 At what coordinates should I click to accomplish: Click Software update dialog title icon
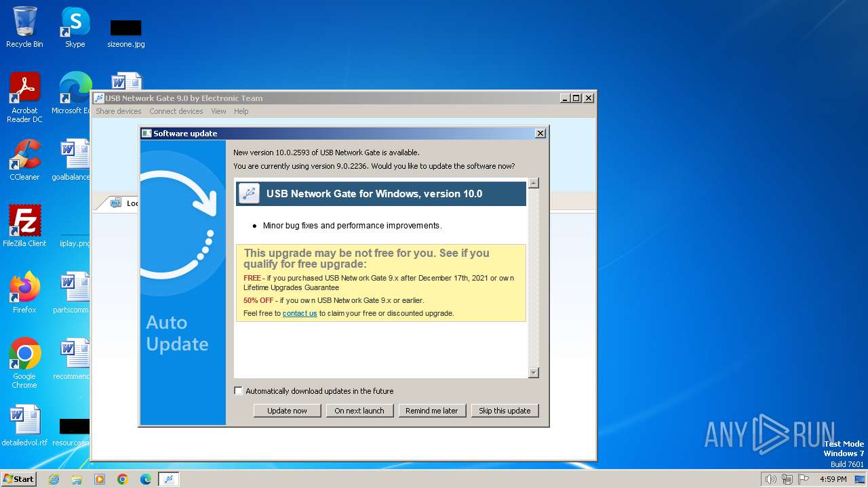tap(146, 134)
